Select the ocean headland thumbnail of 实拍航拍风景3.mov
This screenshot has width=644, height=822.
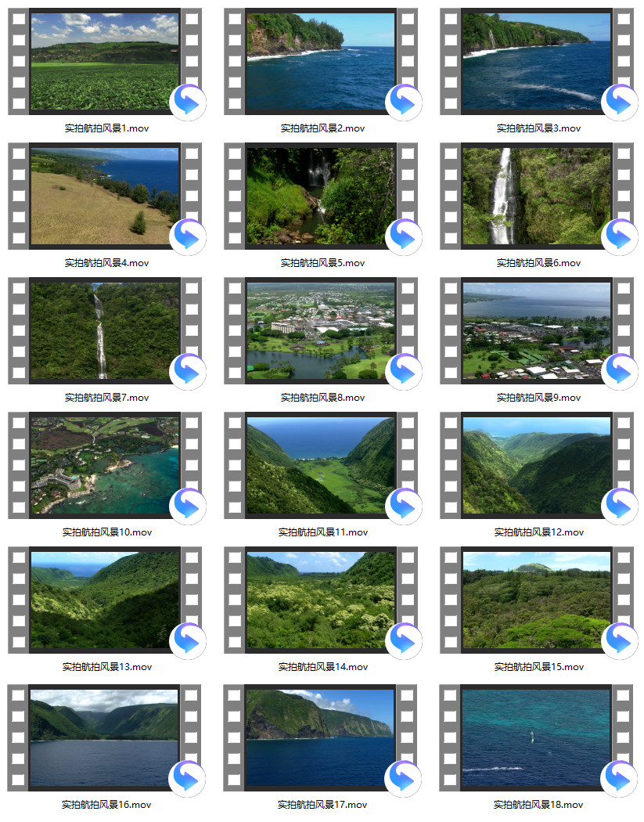point(537,61)
